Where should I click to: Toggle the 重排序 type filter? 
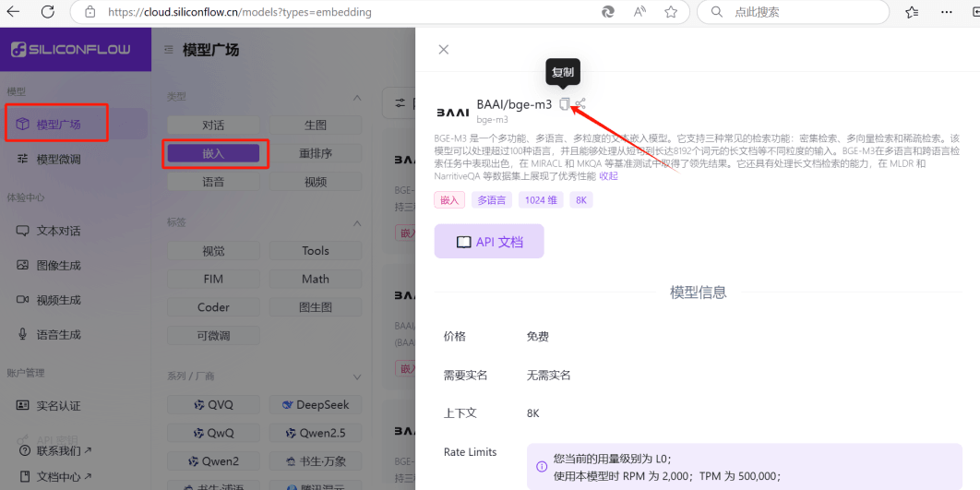click(x=316, y=153)
